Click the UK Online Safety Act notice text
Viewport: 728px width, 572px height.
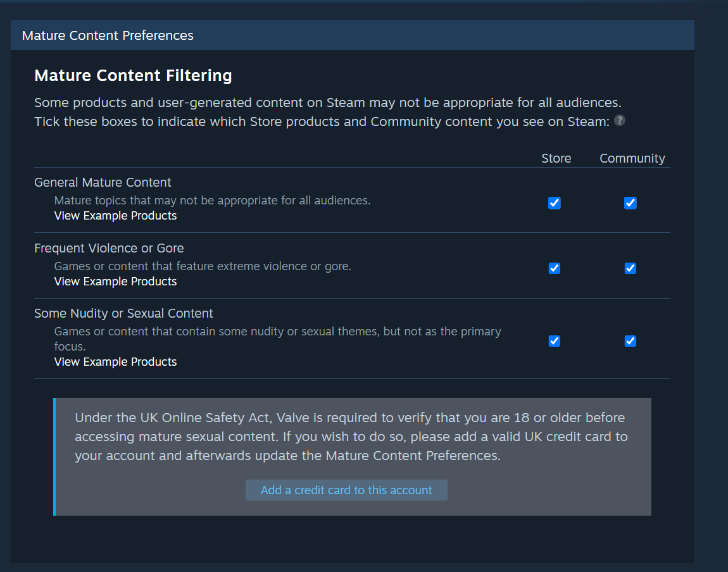point(351,437)
